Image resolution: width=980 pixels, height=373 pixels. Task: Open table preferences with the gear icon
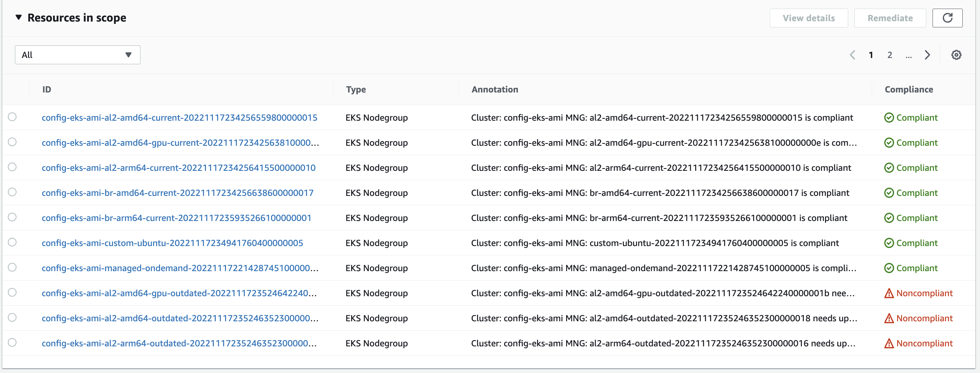(957, 54)
